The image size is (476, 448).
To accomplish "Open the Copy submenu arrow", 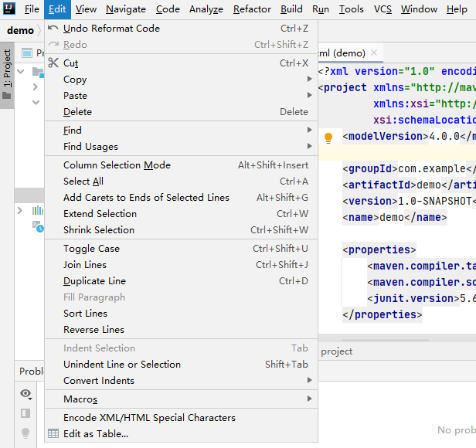I will coord(309,79).
